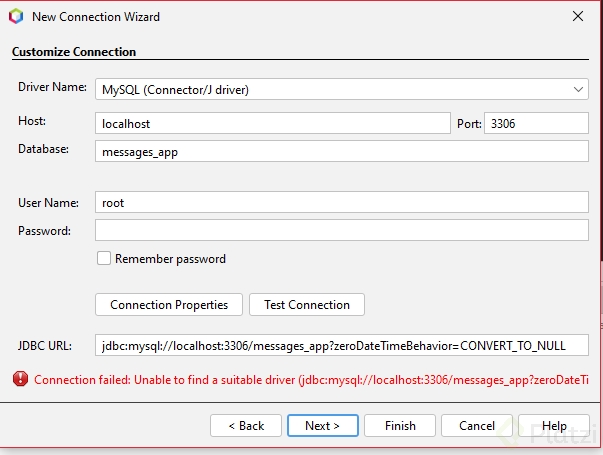603x455 pixels.
Task: Click inside the JDBC URL field
Action: [341, 345]
